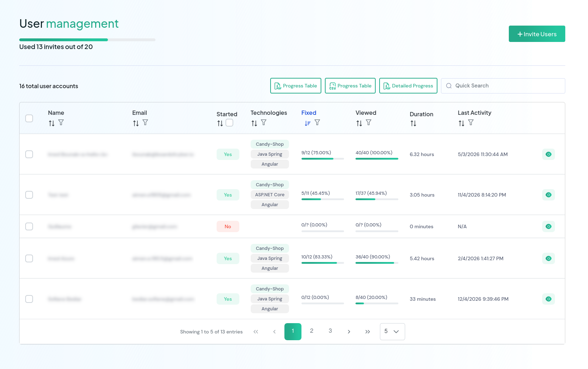Sort by the Started column
The image size is (588, 369).
tap(220, 123)
